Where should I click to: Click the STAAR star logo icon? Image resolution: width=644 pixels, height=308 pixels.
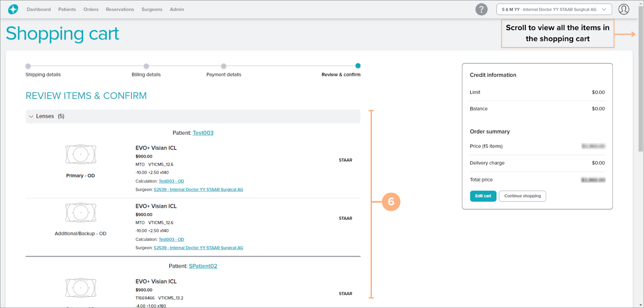pos(13,9)
